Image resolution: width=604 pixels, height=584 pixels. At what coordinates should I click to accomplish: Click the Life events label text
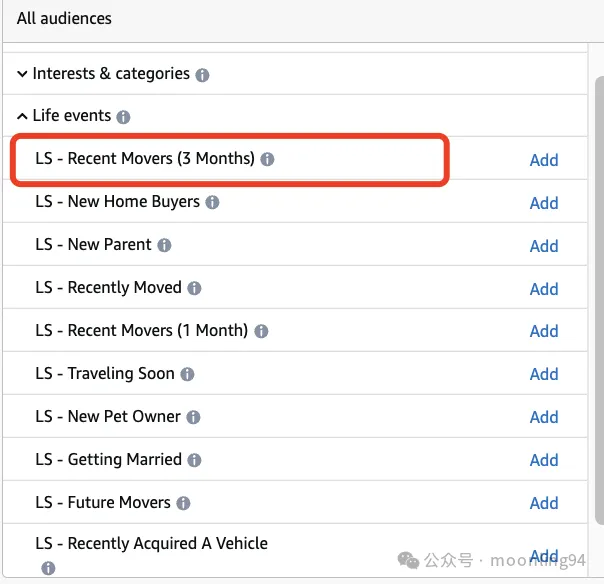(72, 116)
